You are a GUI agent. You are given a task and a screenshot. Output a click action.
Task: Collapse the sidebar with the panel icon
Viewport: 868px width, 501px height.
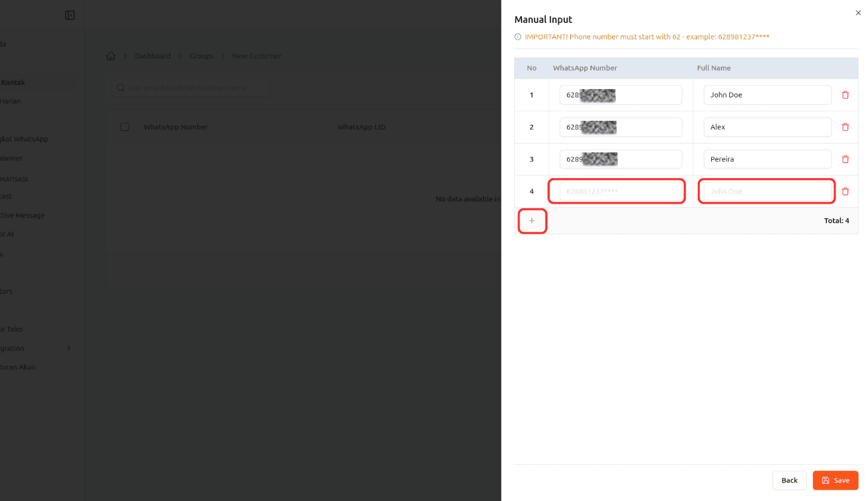click(x=70, y=15)
